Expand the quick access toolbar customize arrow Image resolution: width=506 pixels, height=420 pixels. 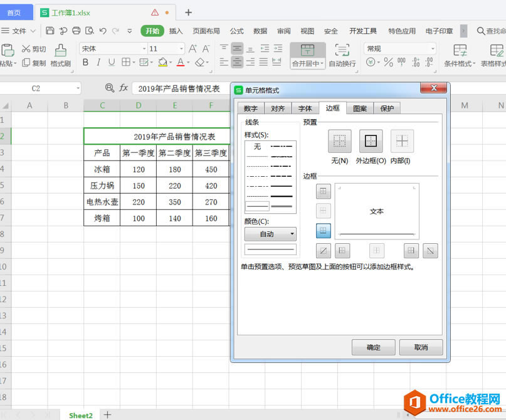tap(129, 31)
